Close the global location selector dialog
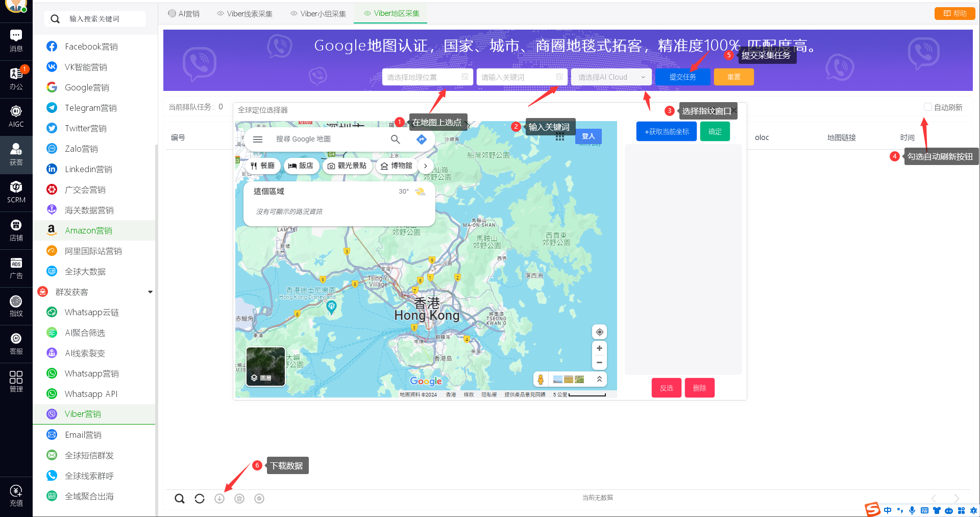980x517 pixels. coord(734,110)
